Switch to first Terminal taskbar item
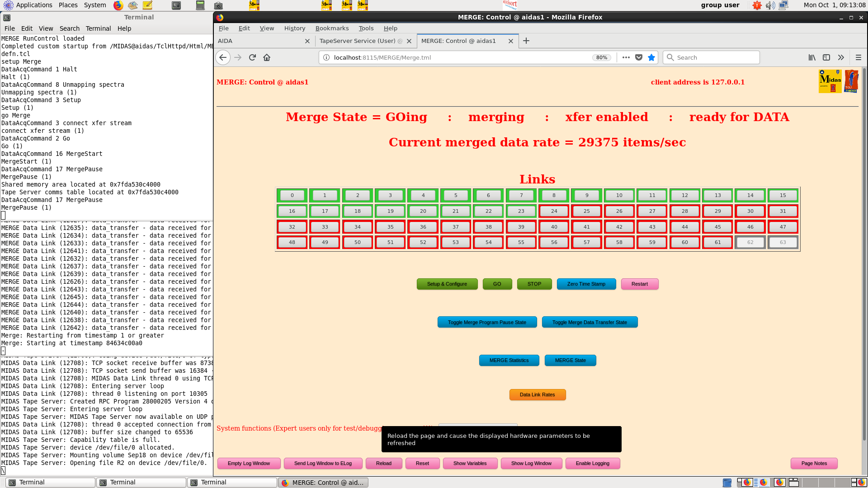Image resolution: width=868 pixels, height=488 pixels. pyautogui.click(x=51, y=482)
